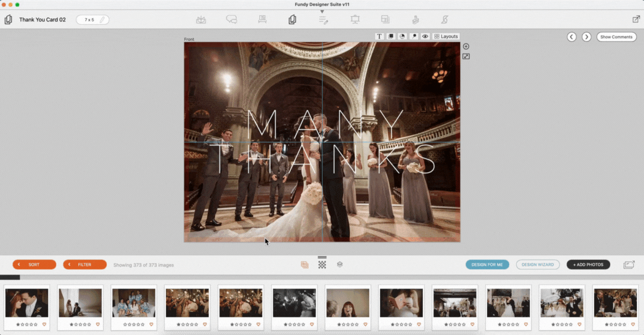Click the DESIGN WIZARD button
This screenshot has height=335, width=644.
point(538,265)
